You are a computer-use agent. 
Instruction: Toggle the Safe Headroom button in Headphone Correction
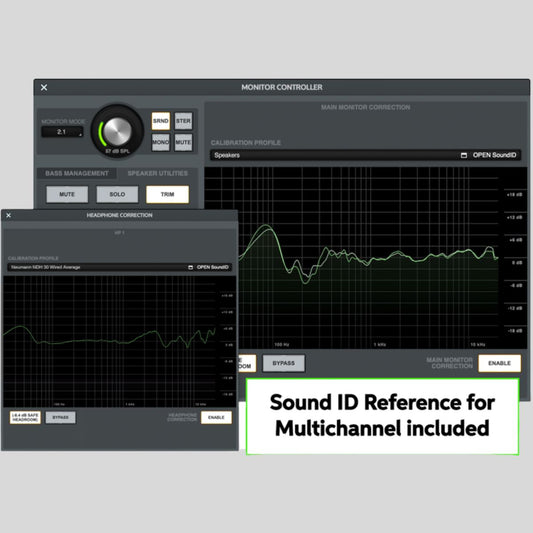(25, 417)
